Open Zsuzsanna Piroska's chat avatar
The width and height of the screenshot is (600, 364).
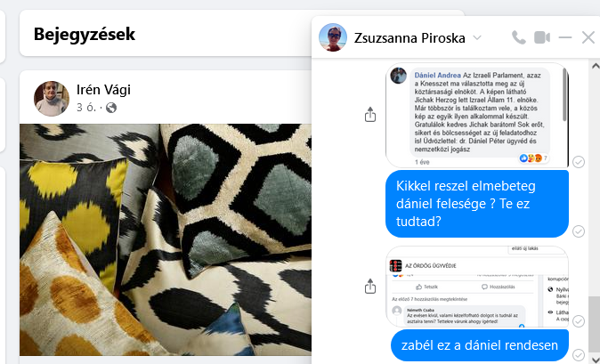click(333, 37)
